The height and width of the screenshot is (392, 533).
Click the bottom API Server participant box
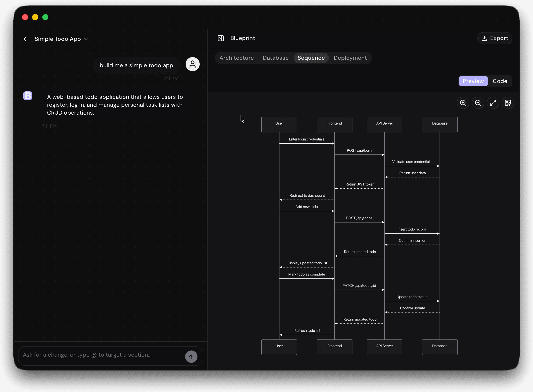point(385,347)
